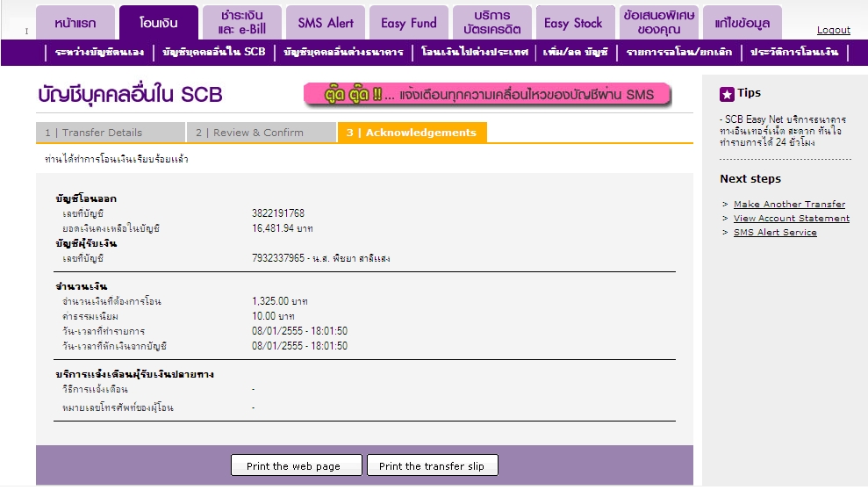
Task: Click Make Another Transfer link
Action: [x=789, y=204]
